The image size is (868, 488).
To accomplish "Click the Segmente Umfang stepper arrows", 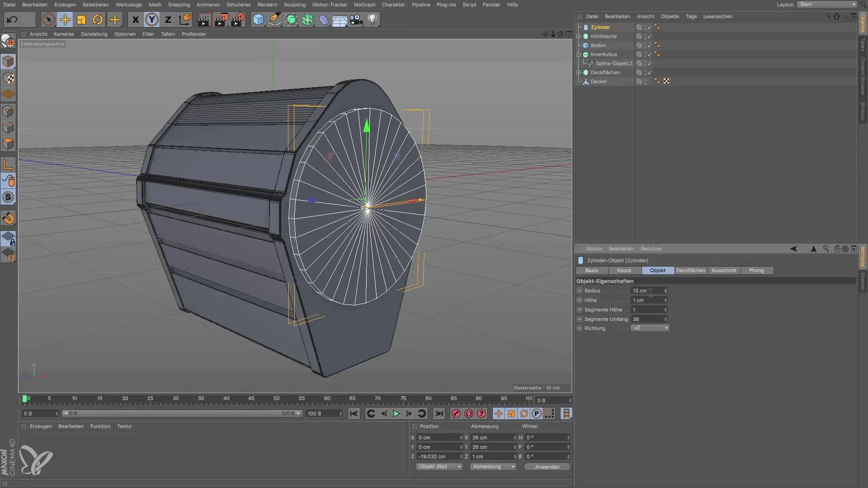I will pyautogui.click(x=665, y=319).
